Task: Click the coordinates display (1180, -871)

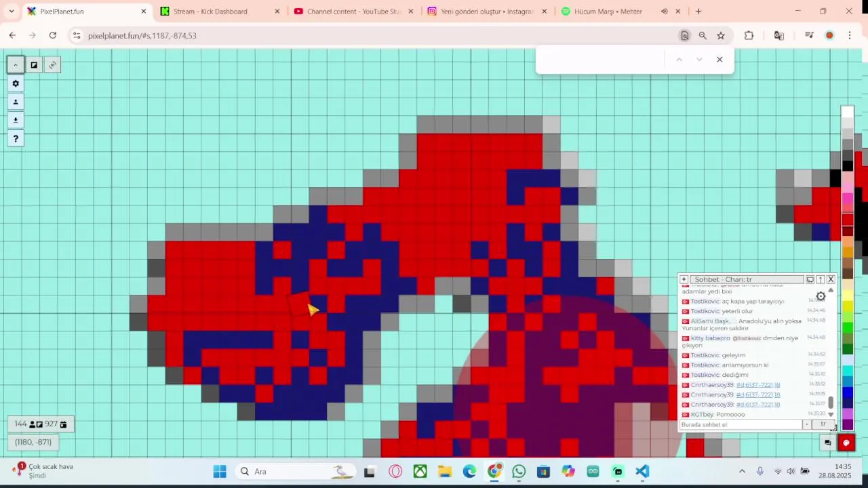Action: [x=33, y=442]
